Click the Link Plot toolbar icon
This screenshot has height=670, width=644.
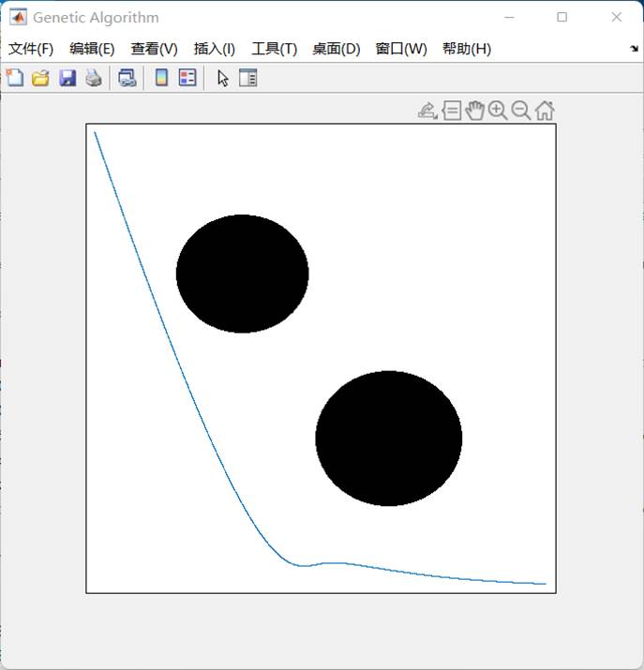point(127,79)
